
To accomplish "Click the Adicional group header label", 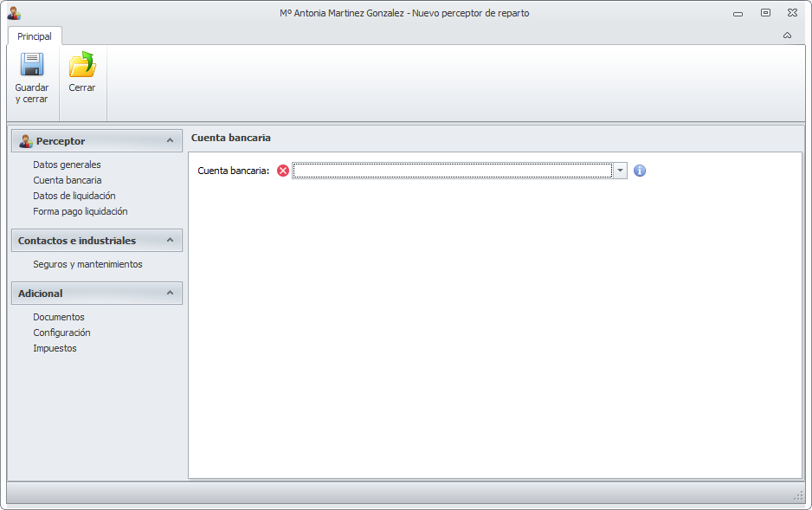I will point(41,293).
